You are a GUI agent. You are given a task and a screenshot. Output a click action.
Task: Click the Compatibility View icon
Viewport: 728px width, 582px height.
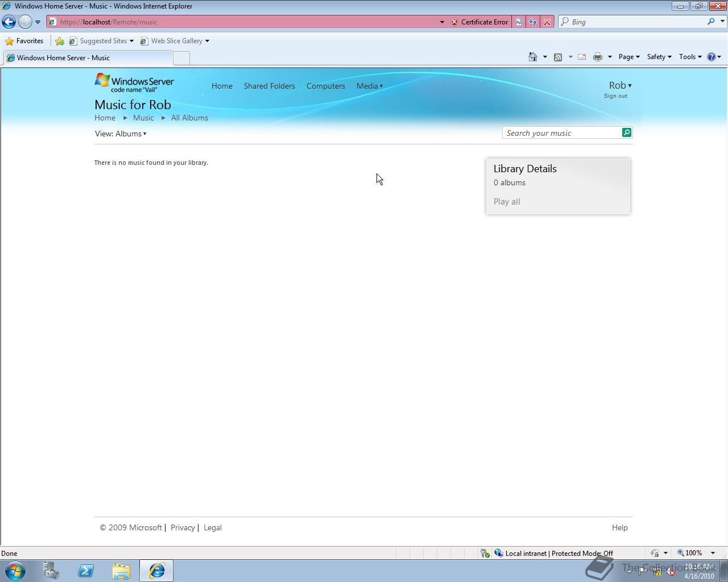click(x=519, y=22)
